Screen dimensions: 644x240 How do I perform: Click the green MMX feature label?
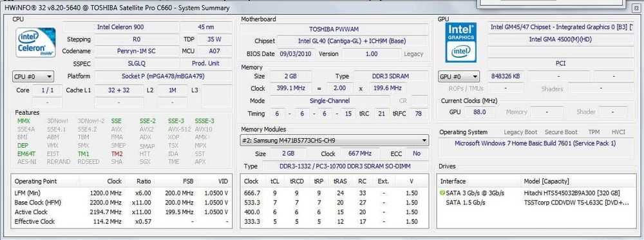24,121
